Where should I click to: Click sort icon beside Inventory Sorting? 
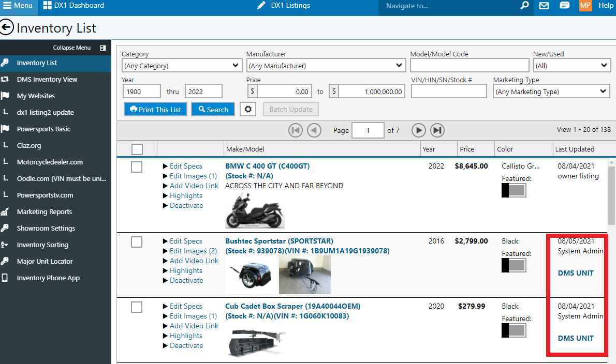pos(5,245)
